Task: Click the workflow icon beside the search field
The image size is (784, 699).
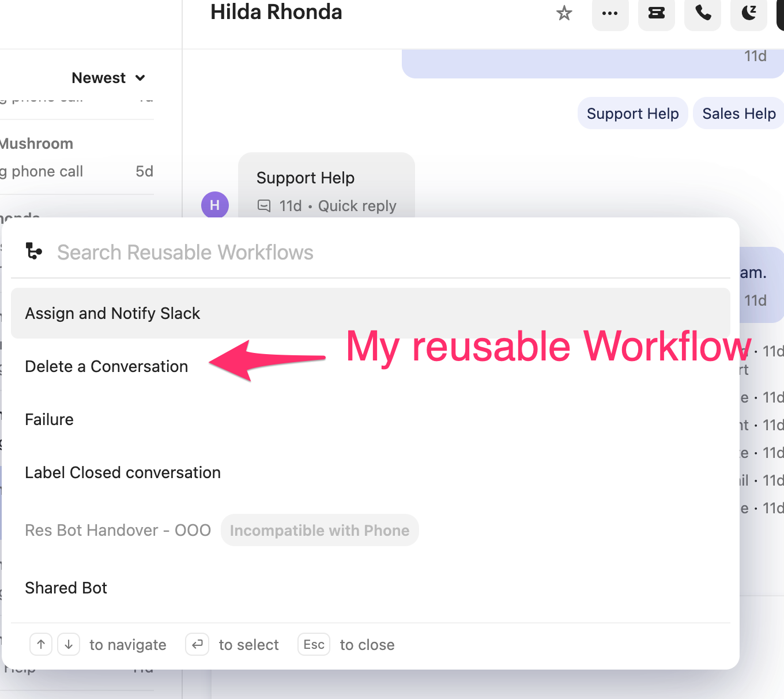Action: click(34, 251)
